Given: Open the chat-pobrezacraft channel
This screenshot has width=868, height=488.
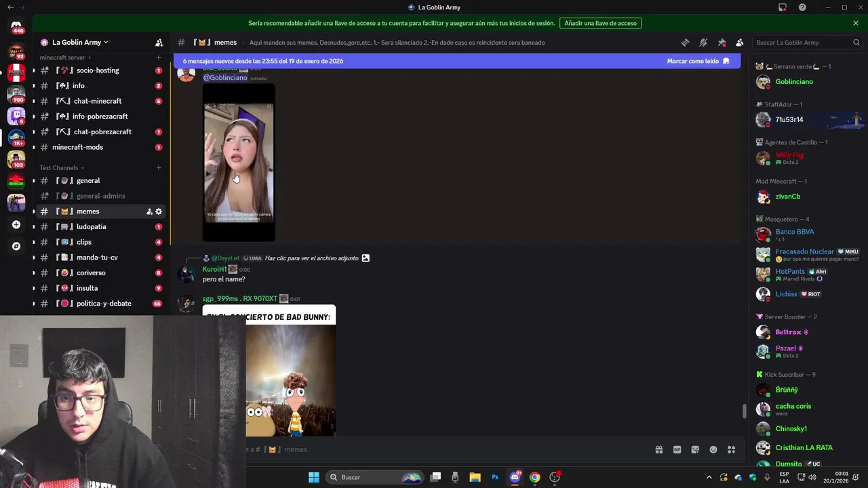Looking at the screenshot, I should coord(101,131).
